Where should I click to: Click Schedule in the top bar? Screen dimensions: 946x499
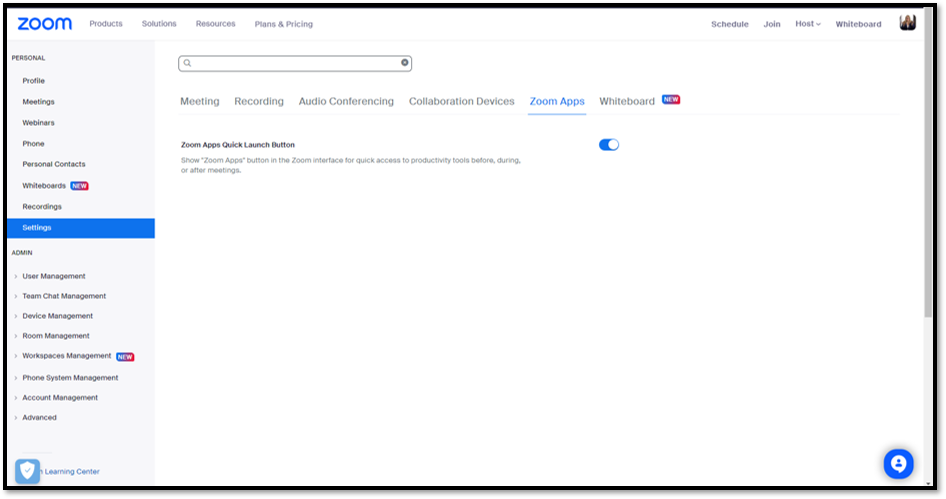[729, 24]
